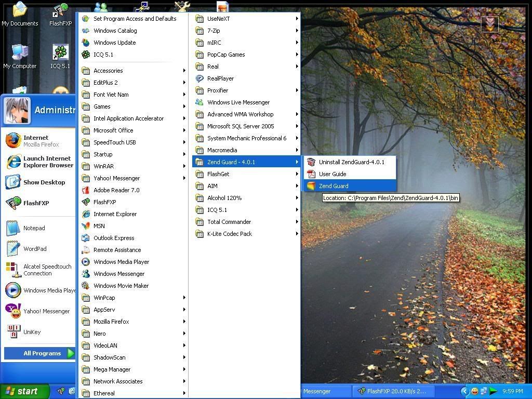
Task: Expand the Microsoft Office submenu arrow
Action: 184,130
